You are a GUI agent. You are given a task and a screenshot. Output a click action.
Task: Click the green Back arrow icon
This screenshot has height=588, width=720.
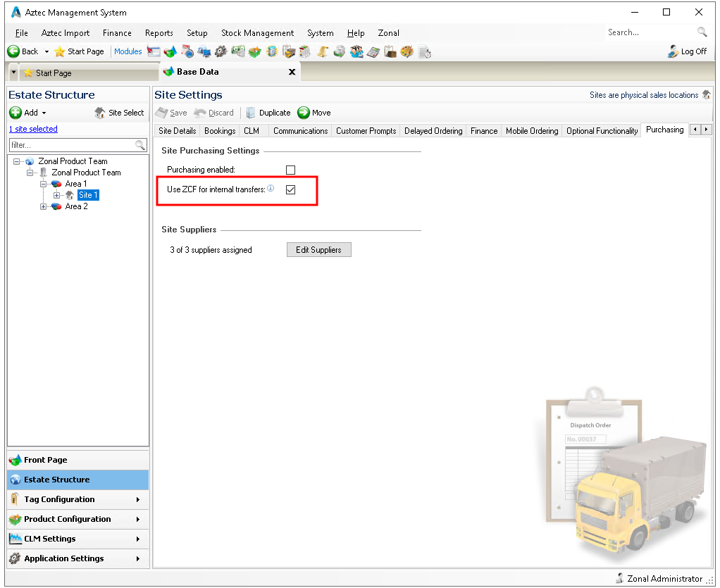coord(13,51)
